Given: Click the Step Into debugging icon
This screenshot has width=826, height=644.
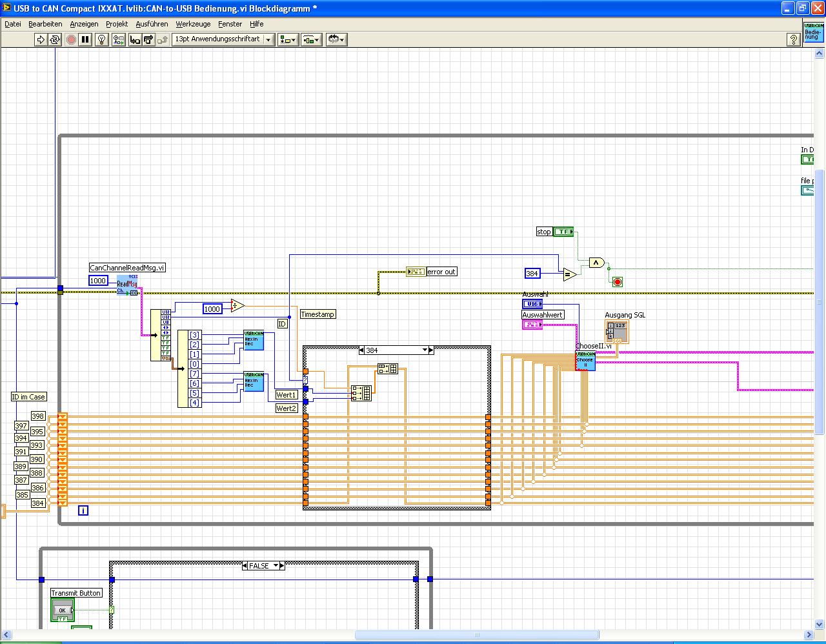Looking at the screenshot, I should click(135, 40).
